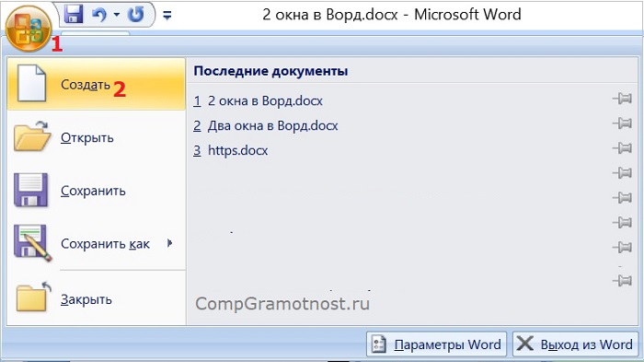Expand the Сохранить как submenu arrow

(169, 243)
